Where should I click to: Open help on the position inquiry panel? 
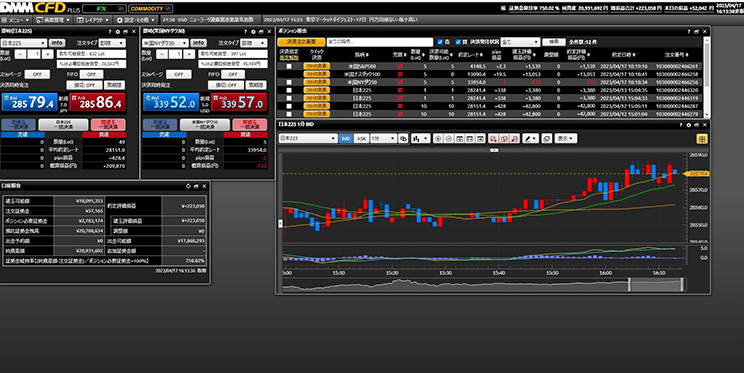pyautogui.click(x=688, y=31)
